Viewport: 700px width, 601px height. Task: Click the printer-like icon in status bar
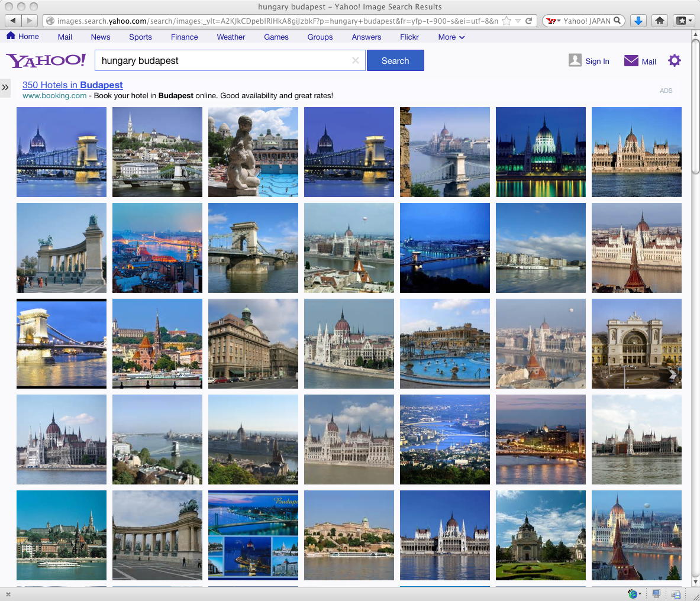tap(676, 594)
